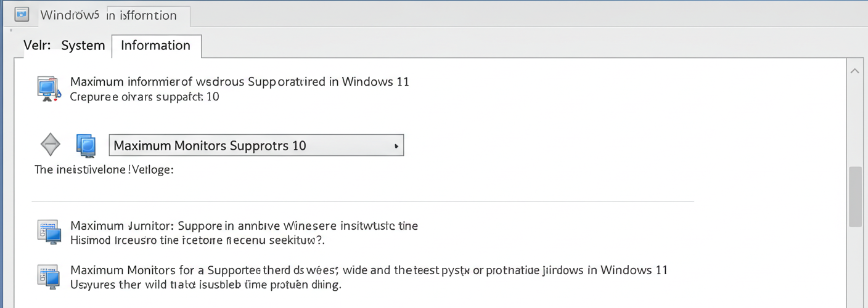Click the Hisimod Irceusro tine description line
The image size is (868, 308).
[x=197, y=240]
